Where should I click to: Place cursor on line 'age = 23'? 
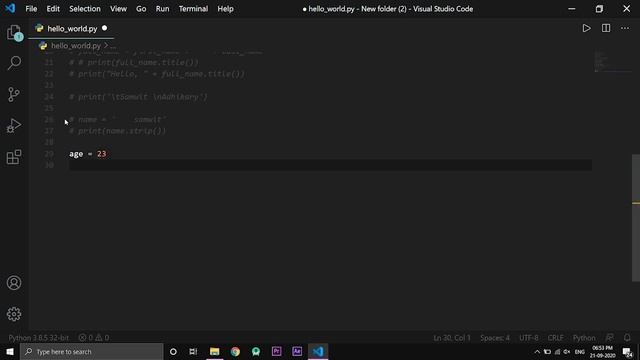[x=87, y=154]
